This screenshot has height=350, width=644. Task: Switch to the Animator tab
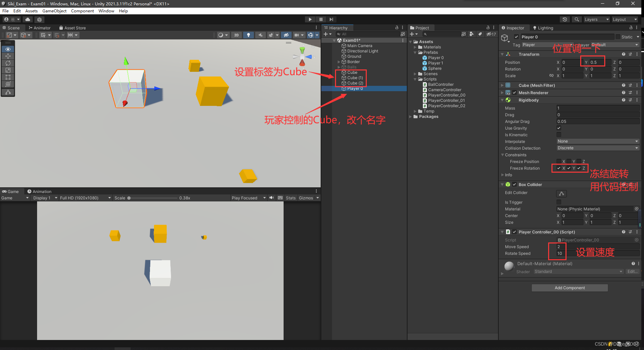pos(39,28)
